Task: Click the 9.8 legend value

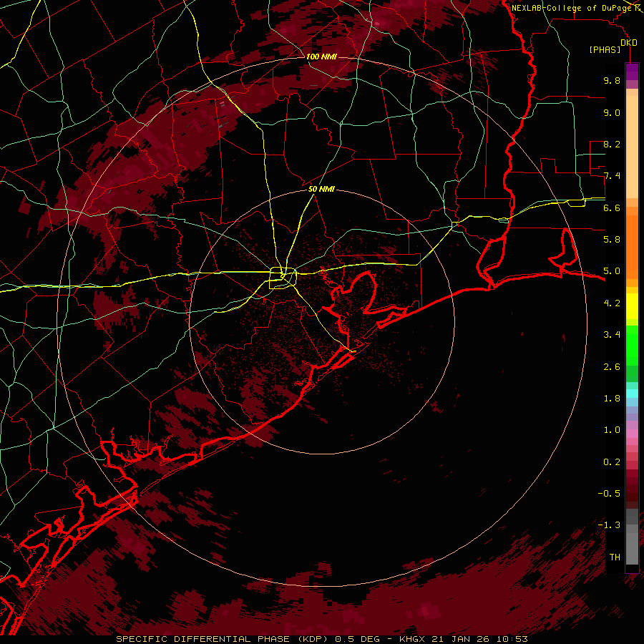Action: click(612, 80)
